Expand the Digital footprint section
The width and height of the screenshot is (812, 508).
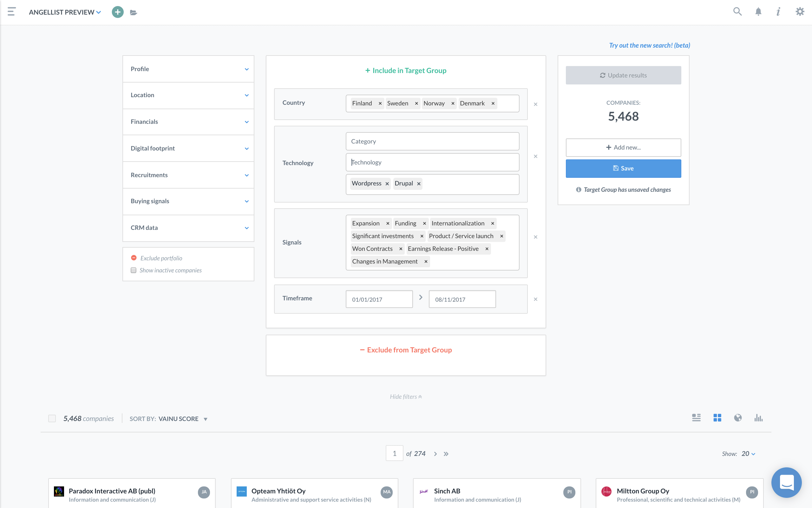pos(188,148)
